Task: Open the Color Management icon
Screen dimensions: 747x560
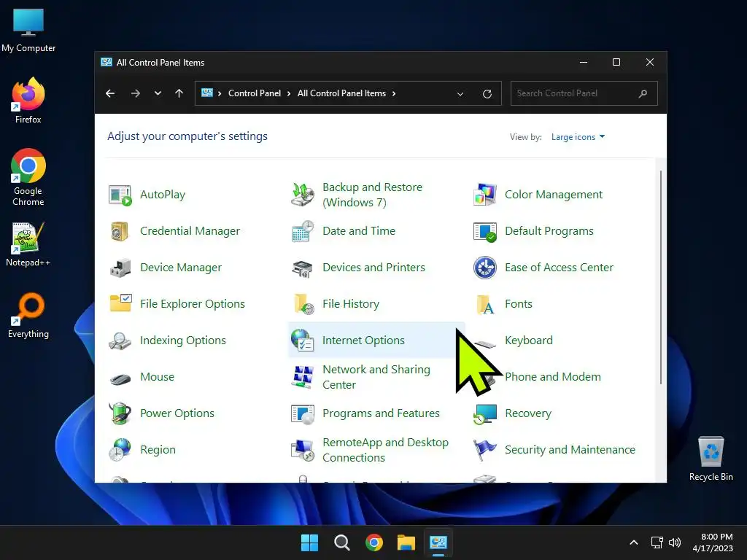Action: 485,194
